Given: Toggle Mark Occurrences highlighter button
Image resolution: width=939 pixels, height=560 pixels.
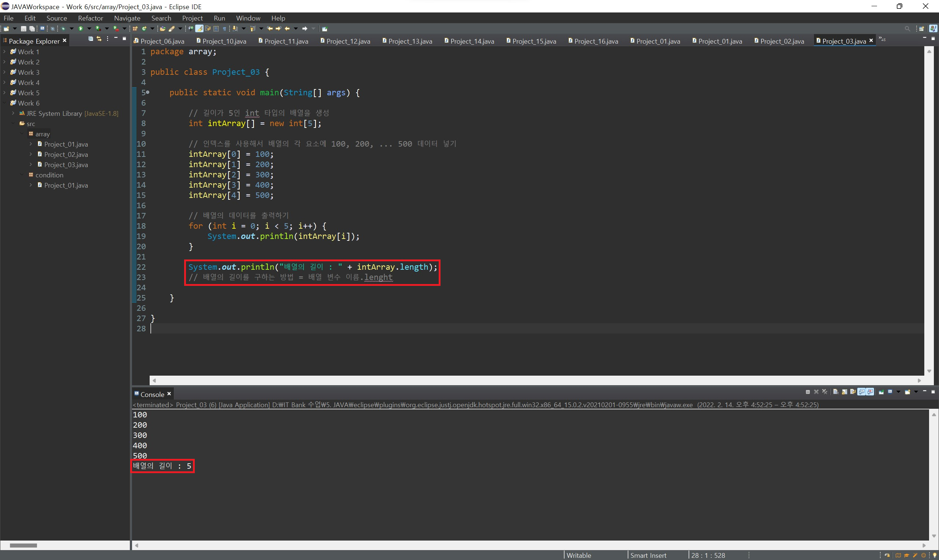Looking at the screenshot, I should coord(199,29).
